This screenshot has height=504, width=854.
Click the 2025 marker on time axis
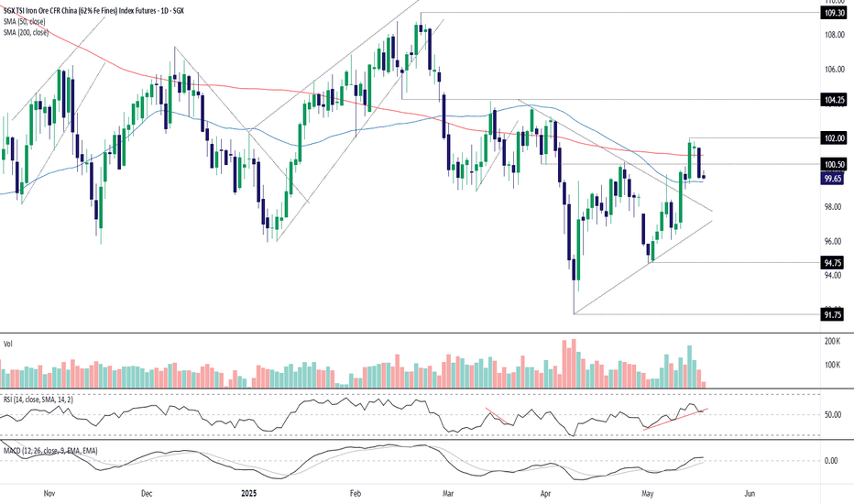(249, 494)
